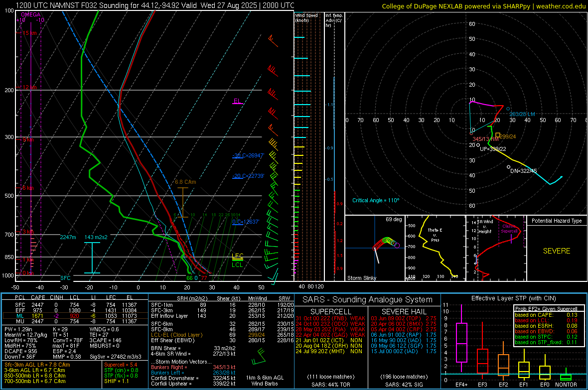
Task: Click the green "66" surface dewpoint value
Action: (189, 278)
